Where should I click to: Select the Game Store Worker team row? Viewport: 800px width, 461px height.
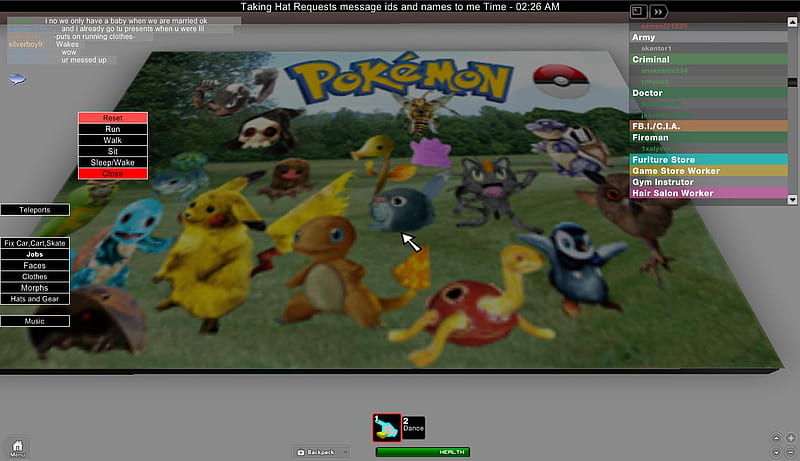[x=708, y=171]
